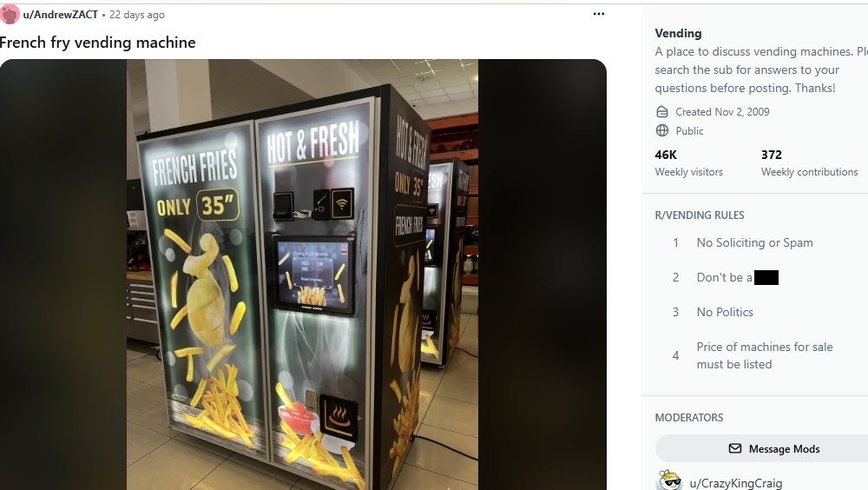This screenshot has width=868, height=490.
Task: Click the R/VENDING RULES section header
Action: tap(699, 215)
